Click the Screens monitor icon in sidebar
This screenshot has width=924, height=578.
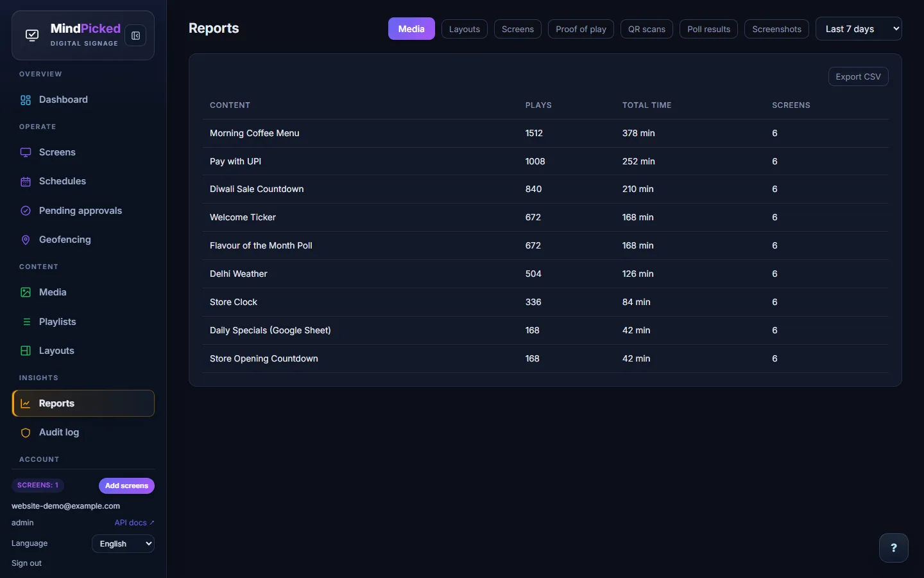pyautogui.click(x=26, y=153)
